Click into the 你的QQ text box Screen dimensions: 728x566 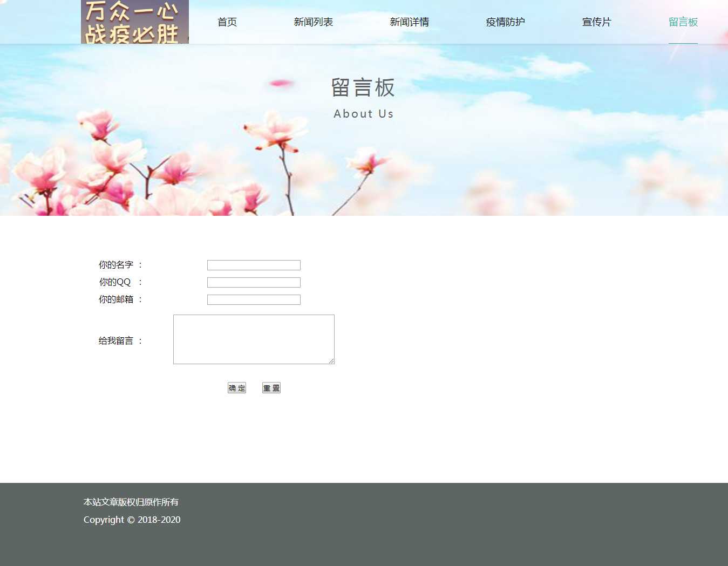[254, 282]
